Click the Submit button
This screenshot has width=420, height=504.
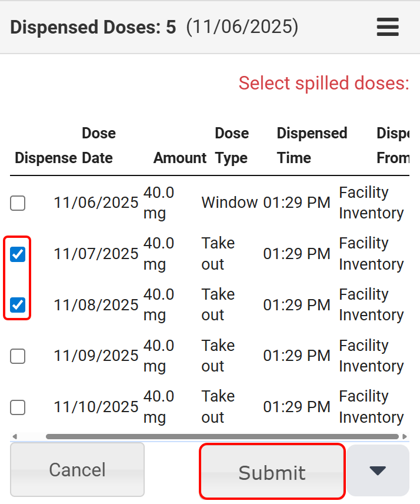click(272, 472)
